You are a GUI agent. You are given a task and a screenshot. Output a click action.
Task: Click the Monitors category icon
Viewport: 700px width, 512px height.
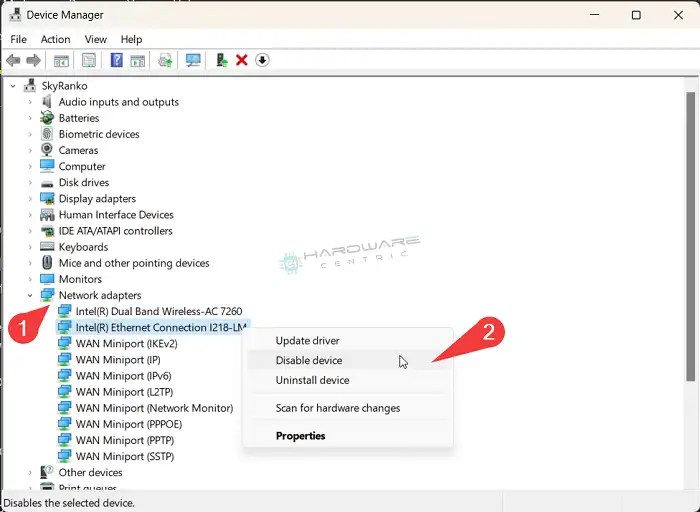[x=47, y=279]
